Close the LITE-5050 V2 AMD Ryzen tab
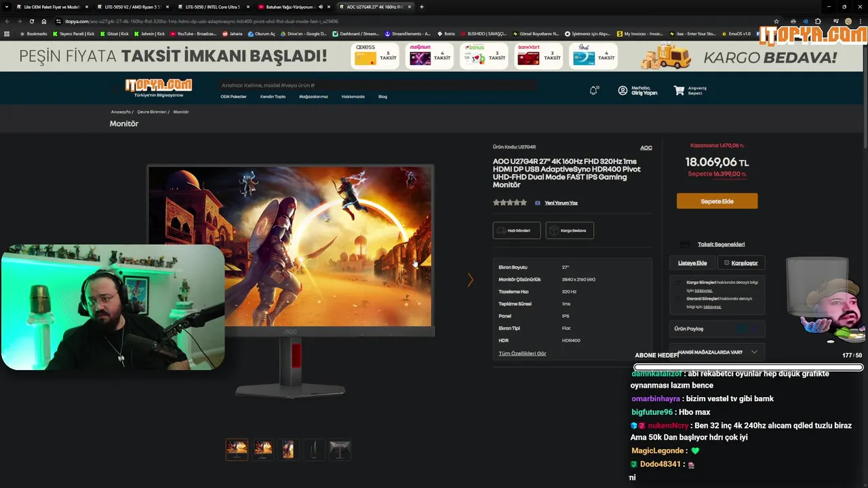 167,7
